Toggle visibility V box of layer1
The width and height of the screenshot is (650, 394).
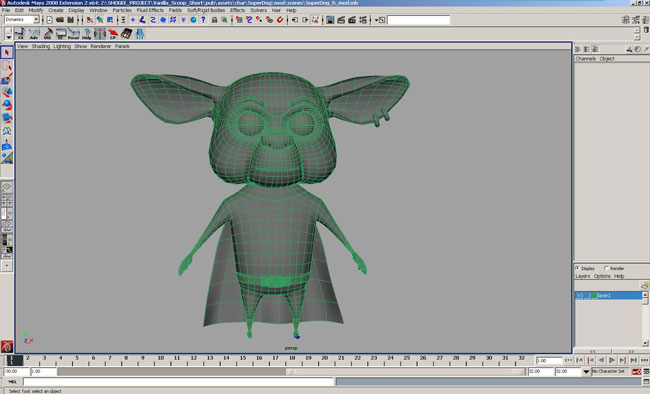coord(579,295)
